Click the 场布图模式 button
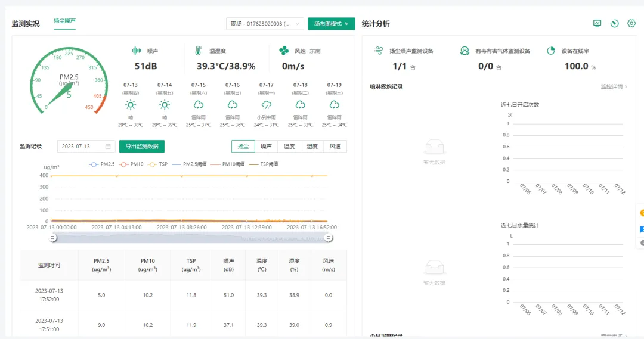 coord(332,24)
